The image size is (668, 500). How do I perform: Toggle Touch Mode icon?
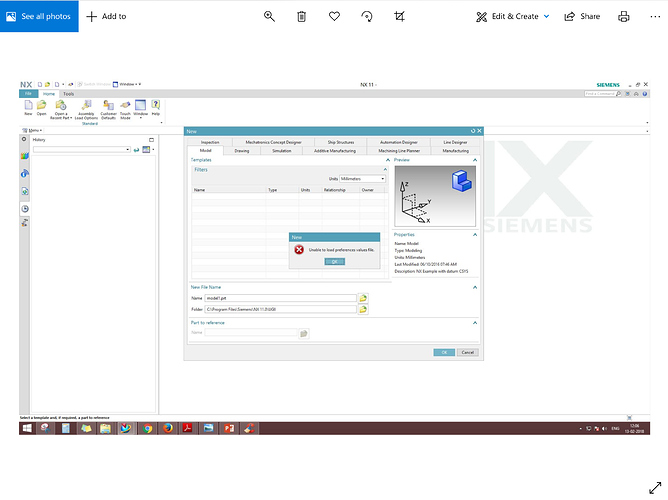pos(125,110)
